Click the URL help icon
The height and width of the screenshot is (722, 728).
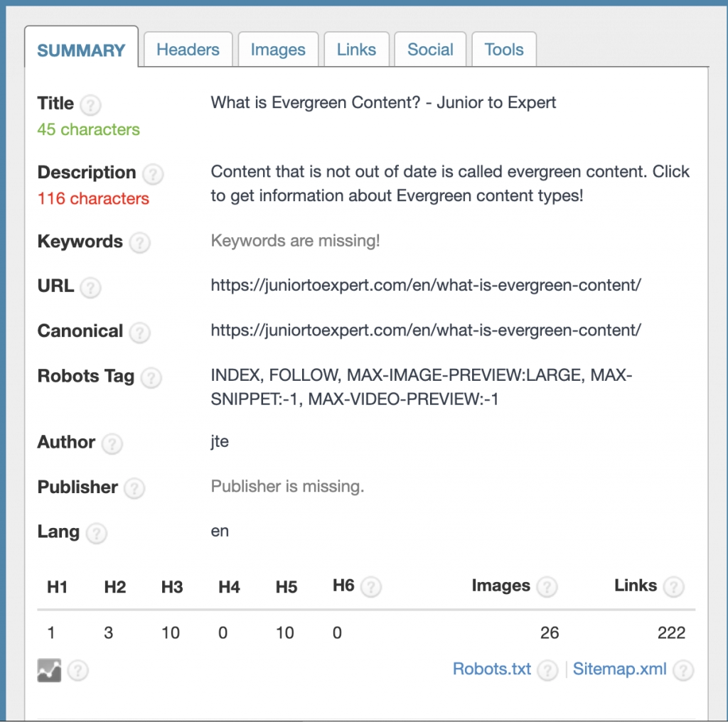point(90,289)
